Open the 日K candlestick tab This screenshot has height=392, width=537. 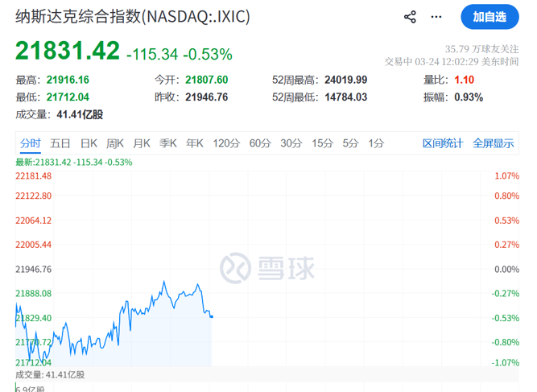(x=88, y=143)
